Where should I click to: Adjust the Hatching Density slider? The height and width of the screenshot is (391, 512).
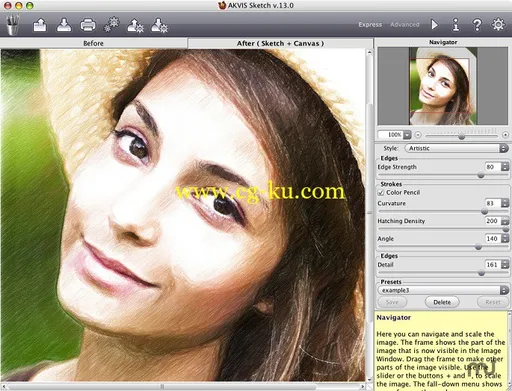tap(506, 229)
